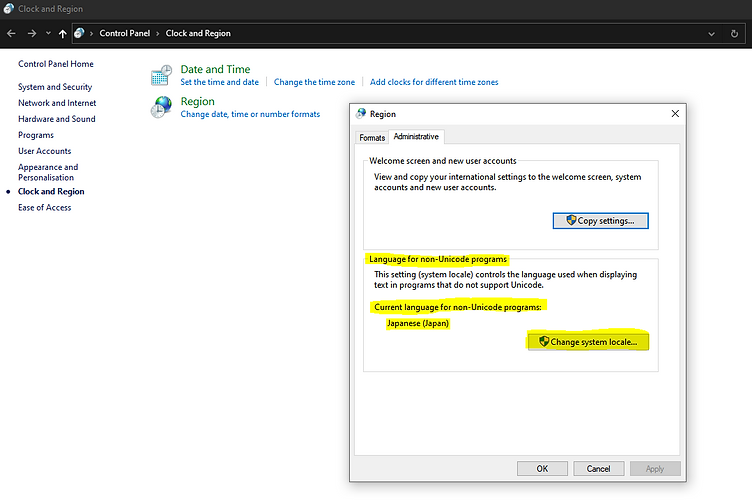Click the Control Panel icon in the address bar
Viewport: 752px width, 503px height.
pos(80,33)
